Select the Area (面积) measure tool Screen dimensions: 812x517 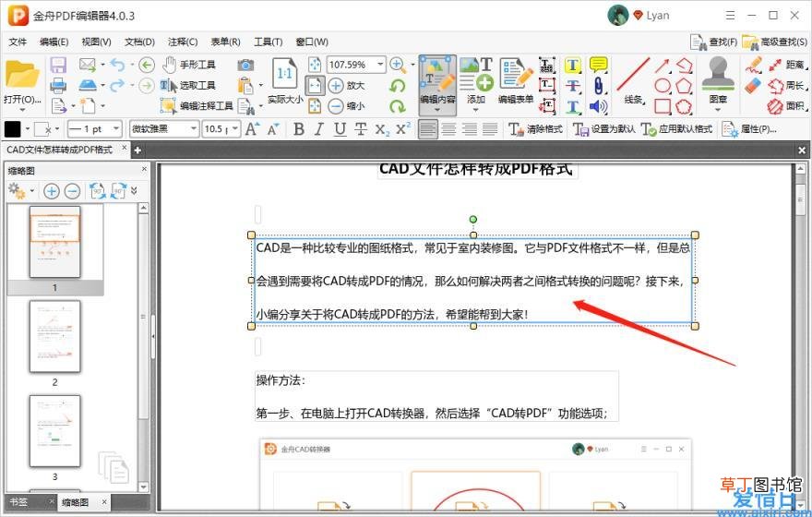click(786, 106)
